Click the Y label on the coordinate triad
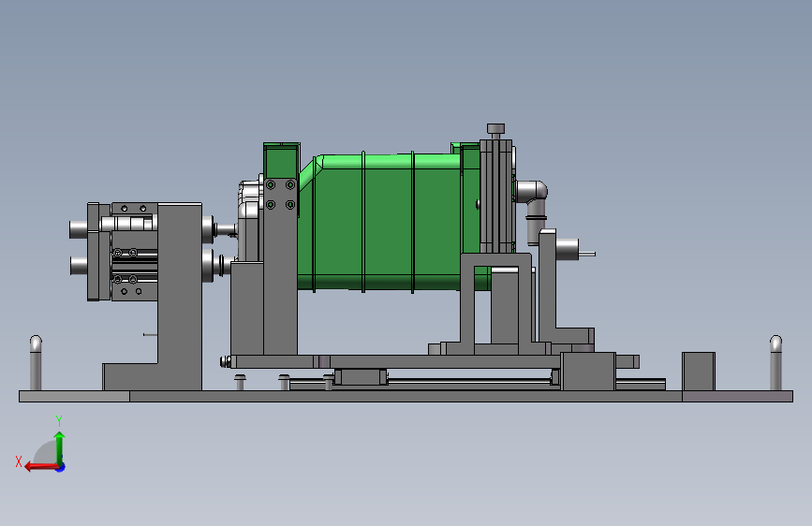The image size is (812, 526). click(59, 421)
